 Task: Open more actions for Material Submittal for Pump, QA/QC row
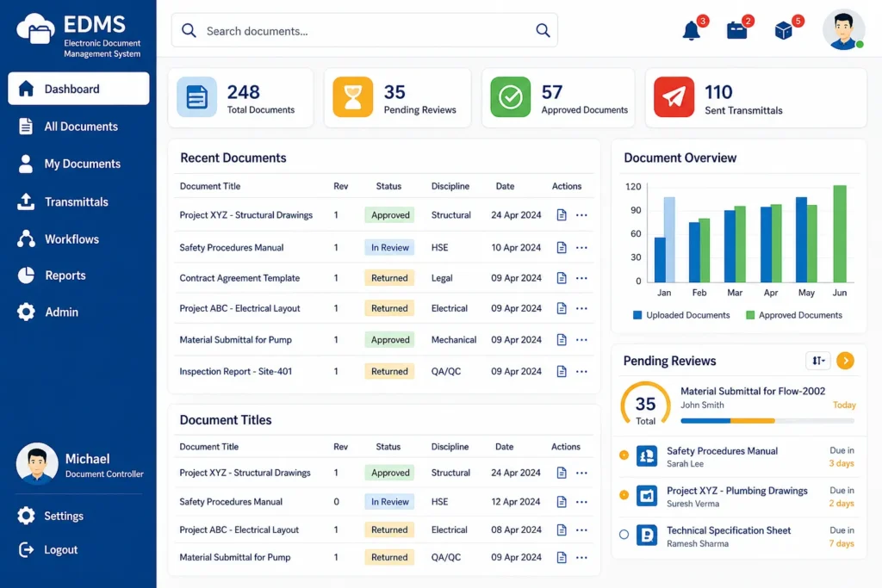click(x=581, y=557)
